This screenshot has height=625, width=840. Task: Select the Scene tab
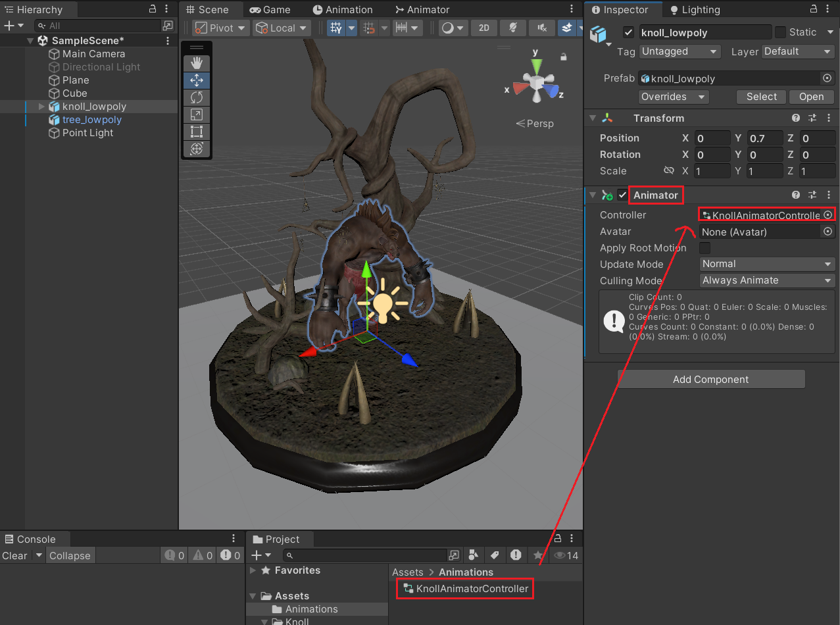[x=207, y=10]
